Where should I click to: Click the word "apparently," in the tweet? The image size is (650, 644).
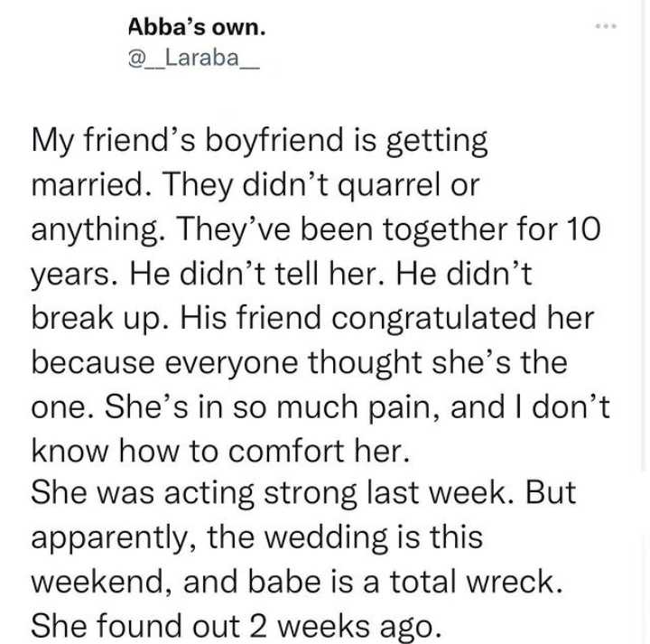(107, 537)
